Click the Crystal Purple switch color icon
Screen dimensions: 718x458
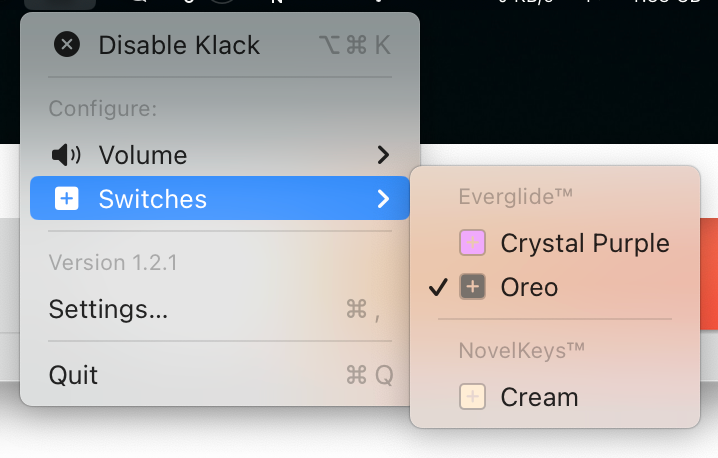472,243
